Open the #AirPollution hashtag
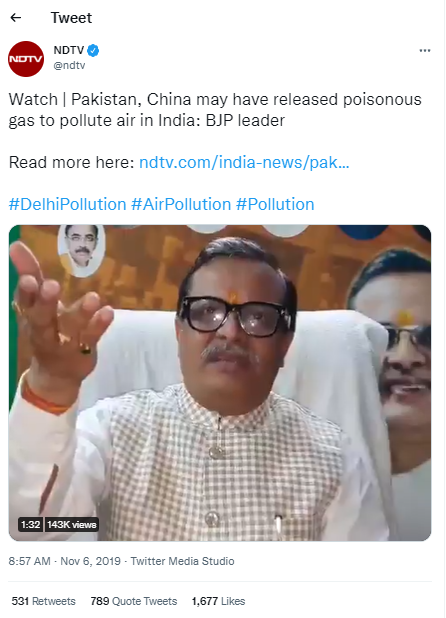446x618 pixels. 181,205
